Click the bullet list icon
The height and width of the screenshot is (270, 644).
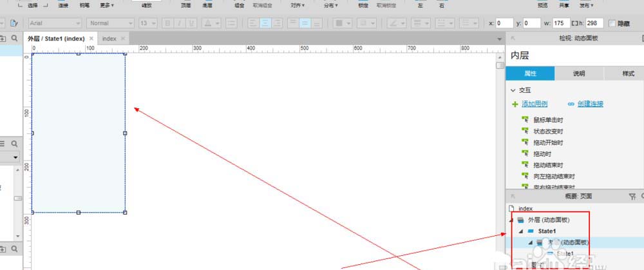tap(232, 23)
